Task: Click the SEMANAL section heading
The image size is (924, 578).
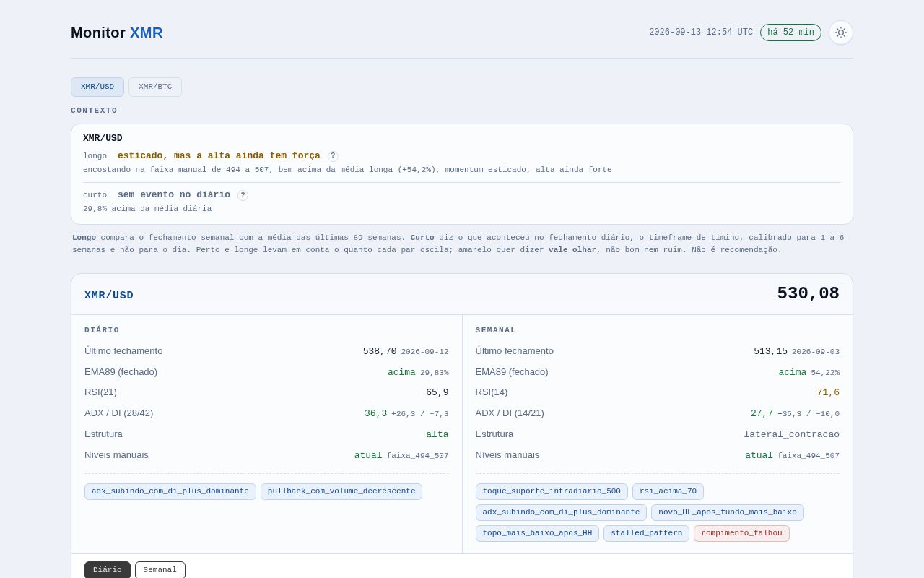Action: pos(496,330)
